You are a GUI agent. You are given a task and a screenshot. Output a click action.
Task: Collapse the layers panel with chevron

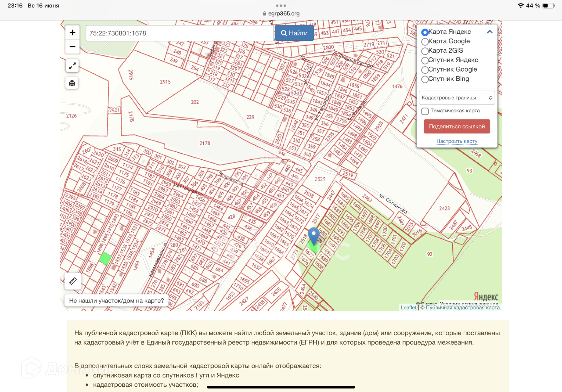tap(490, 32)
